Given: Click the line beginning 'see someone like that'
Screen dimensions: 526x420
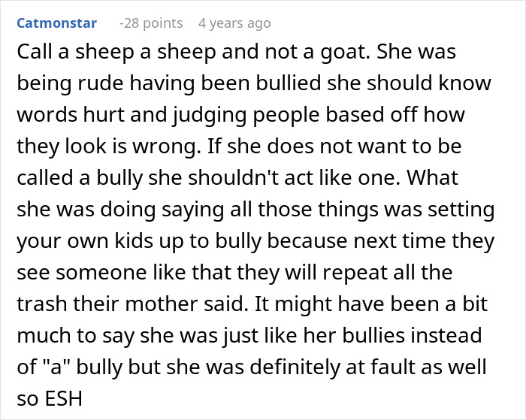Looking at the screenshot, I should (x=234, y=272).
